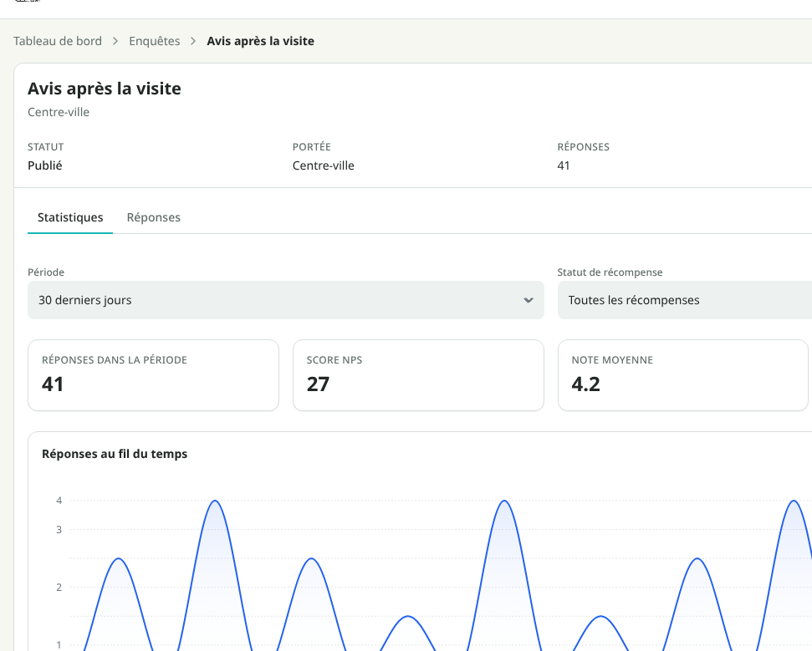
Task: Switch to the Réponses tab
Action: (154, 217)
